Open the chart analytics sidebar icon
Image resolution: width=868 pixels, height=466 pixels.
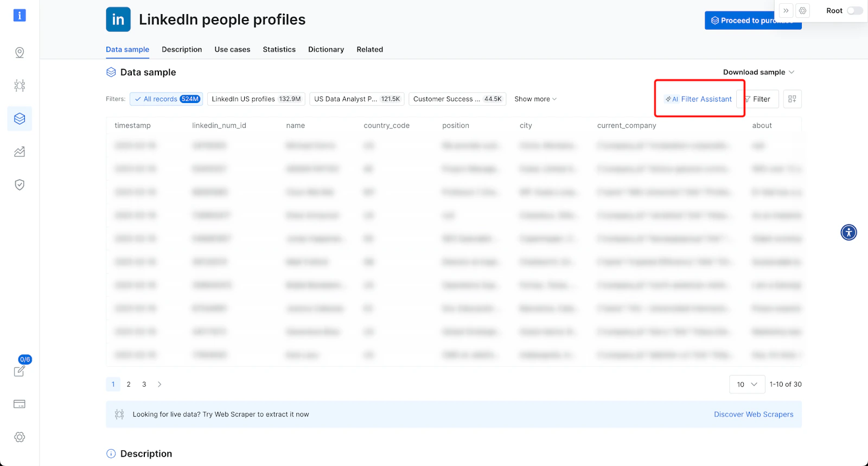(x=20, y=151)
